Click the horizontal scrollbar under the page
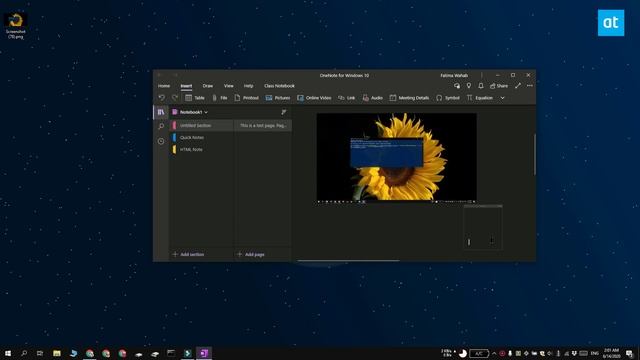 coord(348,260)
